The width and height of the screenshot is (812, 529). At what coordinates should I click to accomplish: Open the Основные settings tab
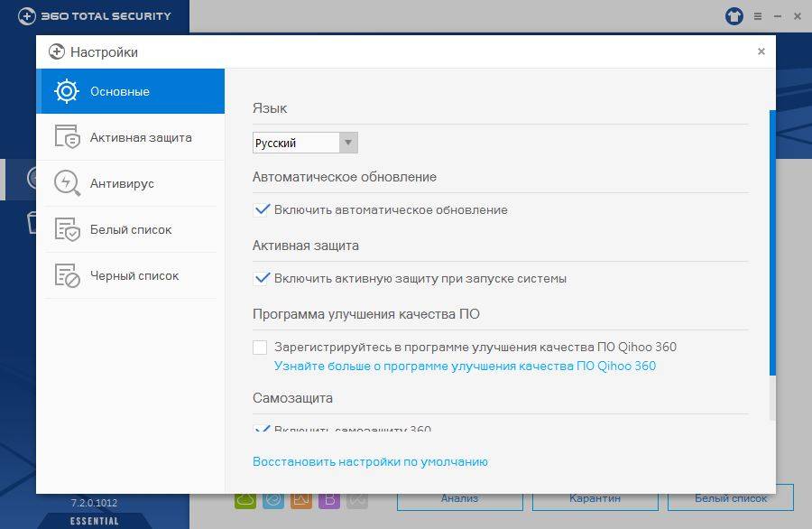click(131, 91)
